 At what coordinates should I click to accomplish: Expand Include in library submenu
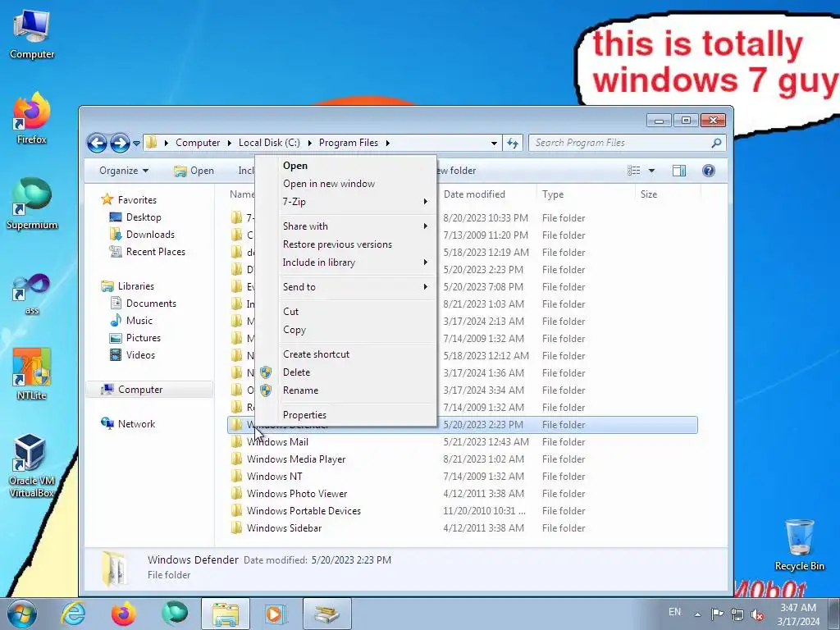[426, 262]
